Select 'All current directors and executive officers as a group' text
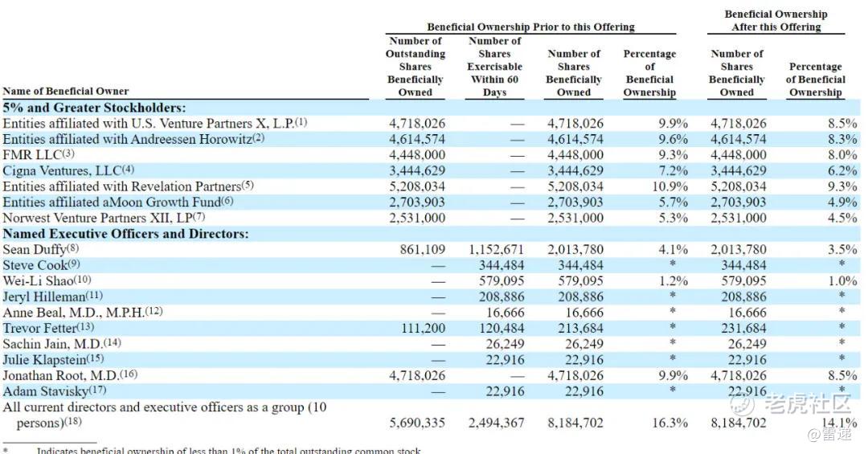Viewport: 868px width, 454px height. [154, 407]
